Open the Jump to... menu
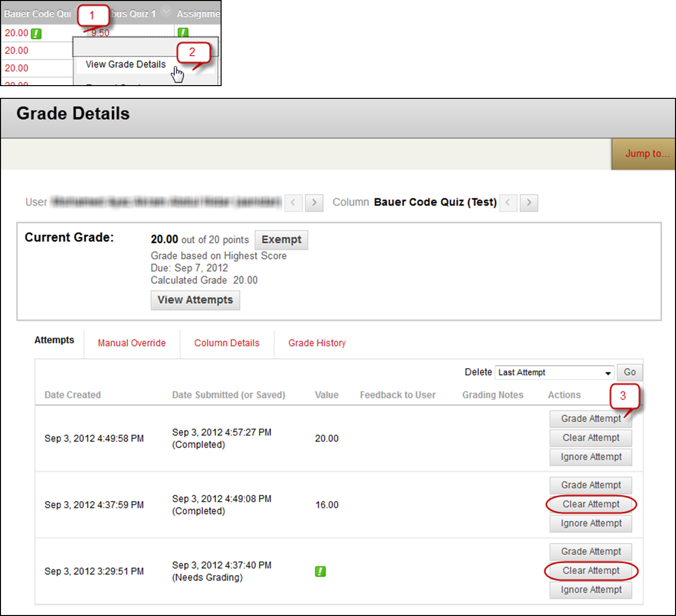 pos(647,154)
